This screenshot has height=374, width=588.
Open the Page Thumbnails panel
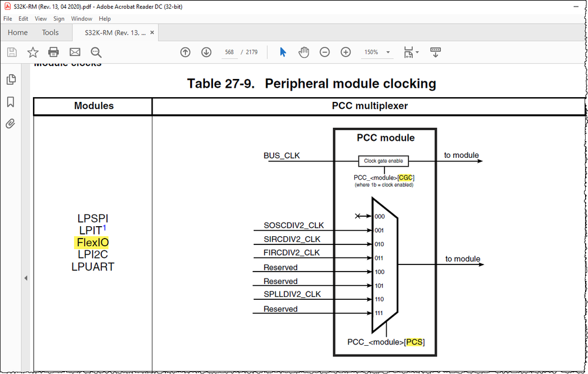click(11, 79)
